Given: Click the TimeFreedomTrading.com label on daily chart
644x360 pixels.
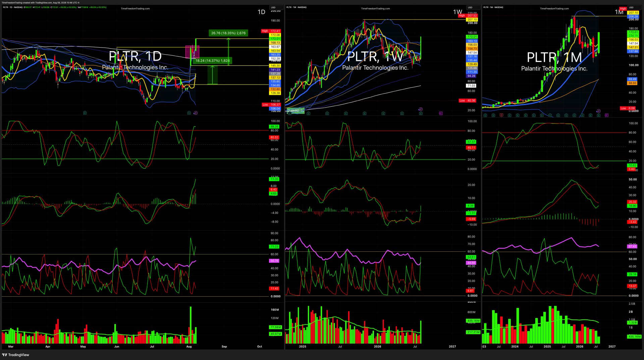Looking at the screenshot, I should click(x=136, y=9).
